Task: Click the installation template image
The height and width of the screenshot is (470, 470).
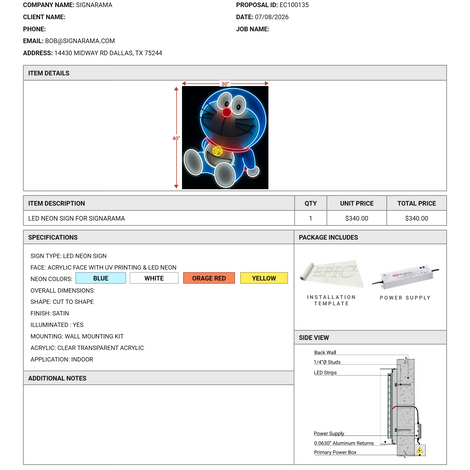Action: 332,274
